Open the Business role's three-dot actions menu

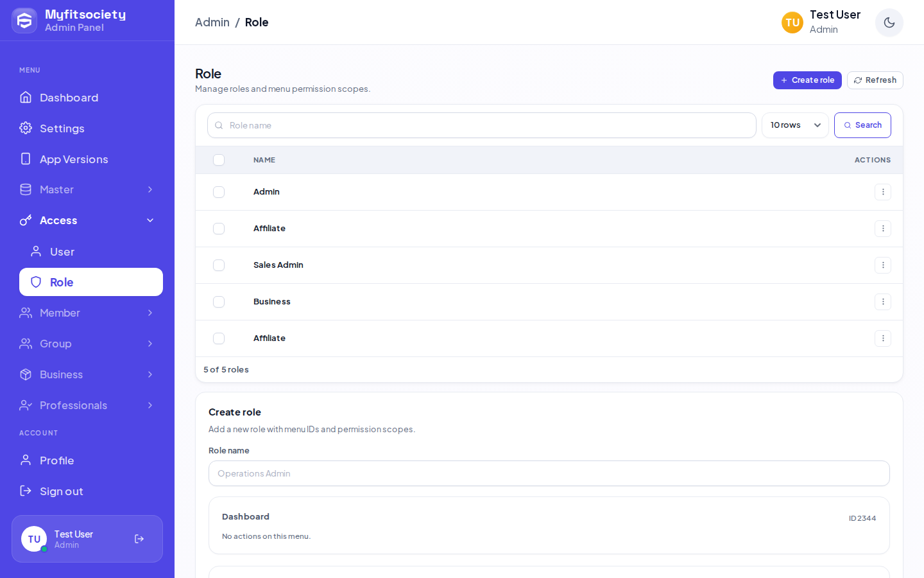(882, 302)
